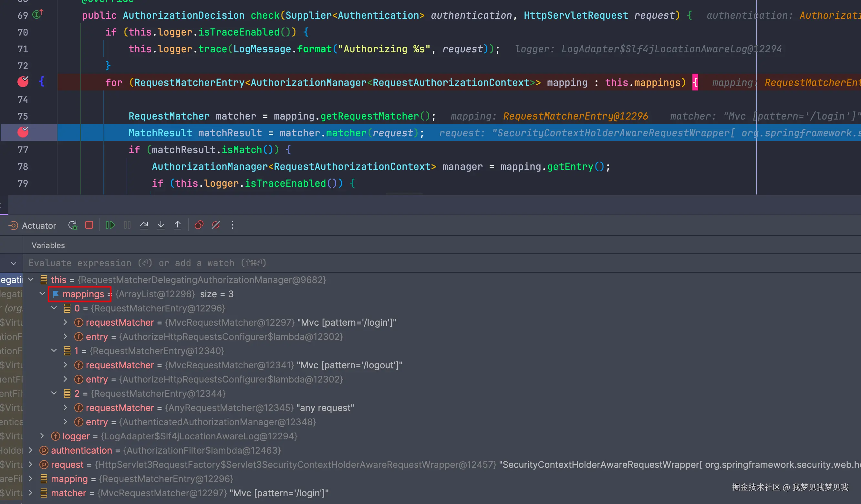Screen dimensions: 861x504
Task: Toggle the breakpoint on the for-loop line
Action: pos(23,82)
